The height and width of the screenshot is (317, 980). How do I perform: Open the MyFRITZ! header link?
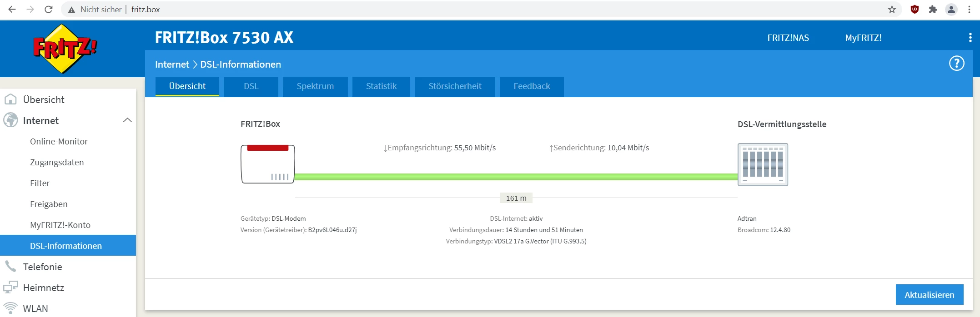coord(863,38)
